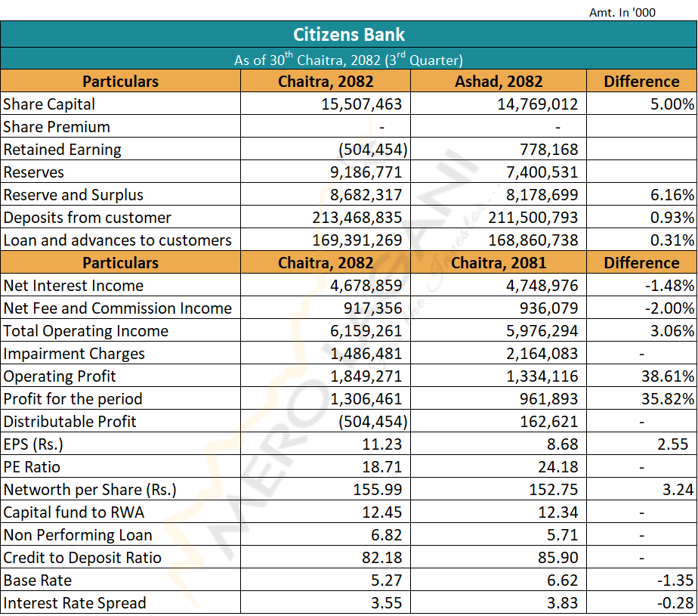
Task: Click the Citizens Bank title cell
Action: [x=348, y=35]
